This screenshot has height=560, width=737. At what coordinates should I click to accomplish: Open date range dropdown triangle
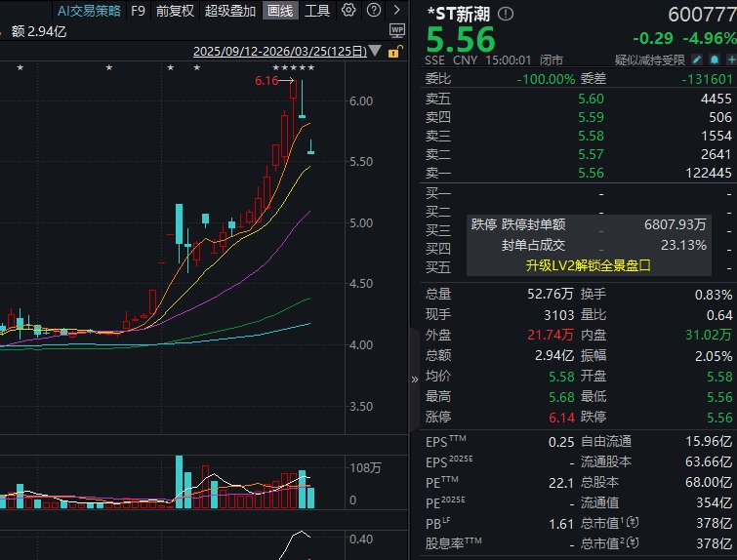pyautogui.click(x=375, y=51)
